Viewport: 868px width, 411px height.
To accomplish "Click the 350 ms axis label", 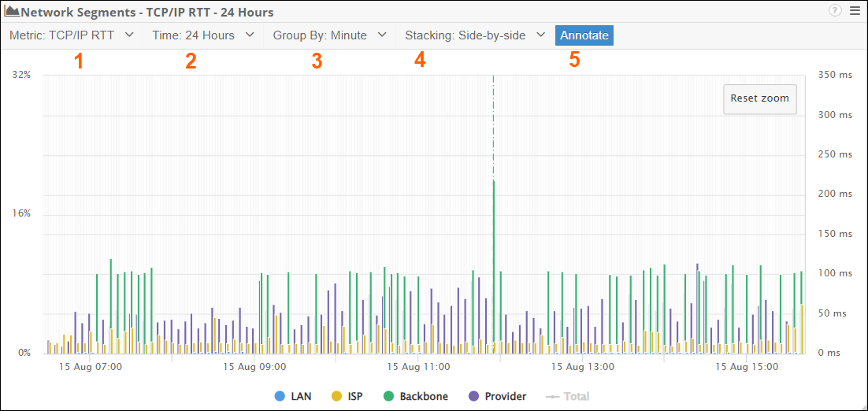I will pyautogui.click(x=835, y=76).
